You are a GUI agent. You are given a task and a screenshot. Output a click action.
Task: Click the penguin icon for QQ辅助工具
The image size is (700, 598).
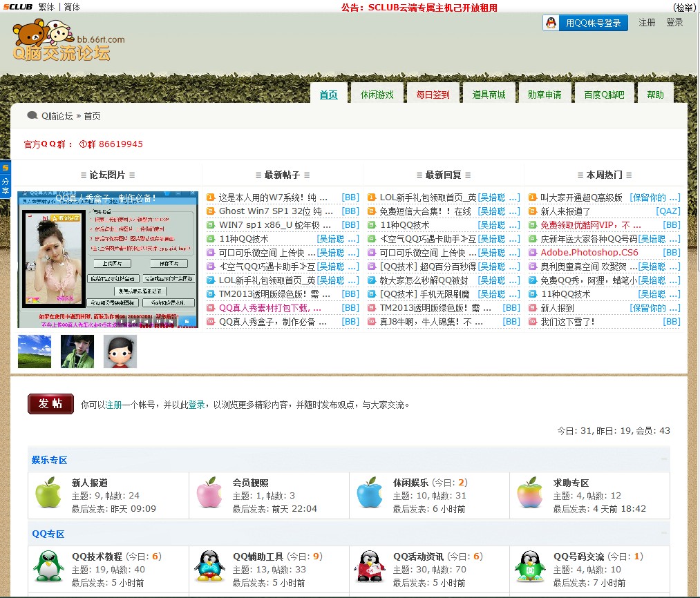[x=209, y=566]
